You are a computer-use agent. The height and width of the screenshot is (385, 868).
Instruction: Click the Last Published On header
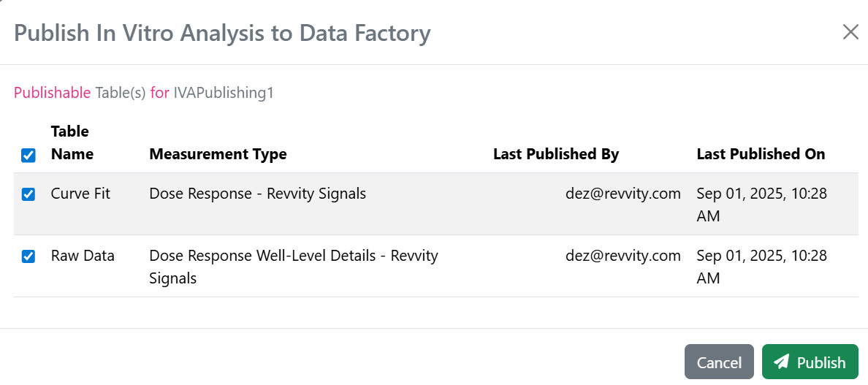click(x=761, y=154)
